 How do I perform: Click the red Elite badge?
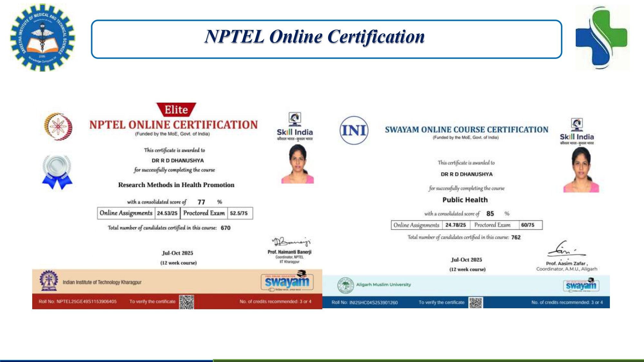point(176,110)
